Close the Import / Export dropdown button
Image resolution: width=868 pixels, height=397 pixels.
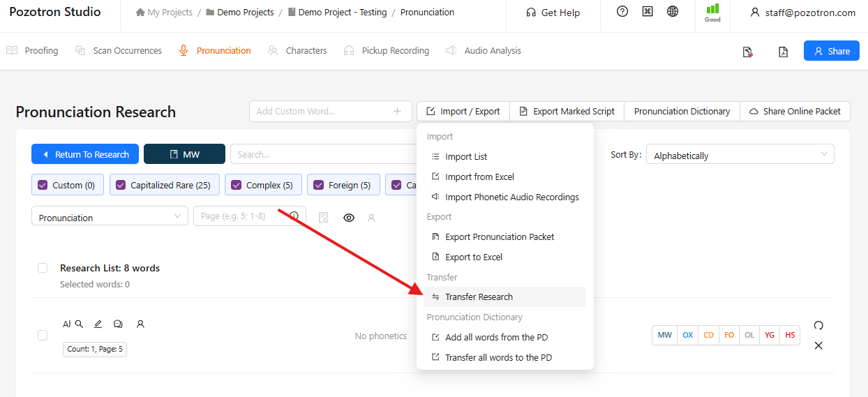[x=463, y=111]
